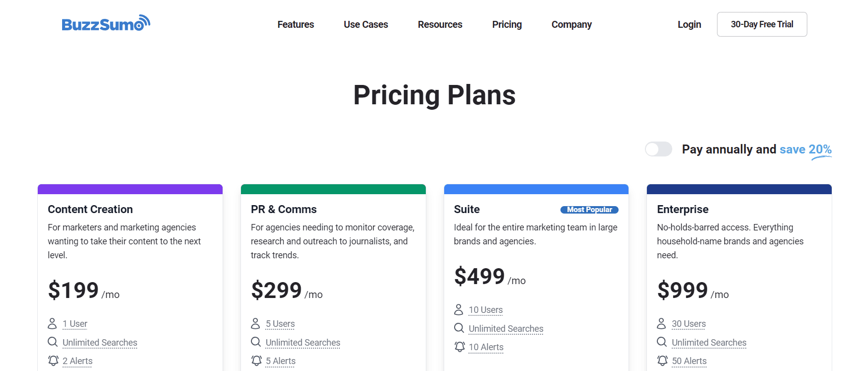The width and height of the screenshot is (868, 371).
Task: Expand the Use Cases menu
Action: pos(366,24)
